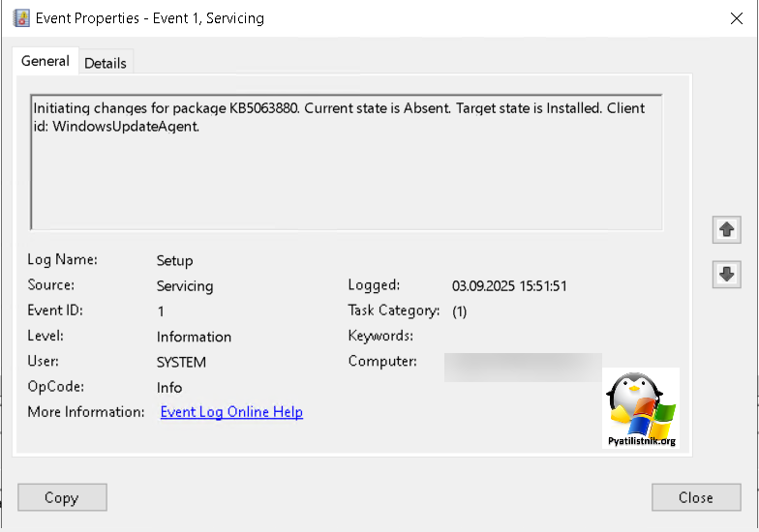Click the Level value Information
The width and height of the screenshot is (759, 532).
click(194, 337)
